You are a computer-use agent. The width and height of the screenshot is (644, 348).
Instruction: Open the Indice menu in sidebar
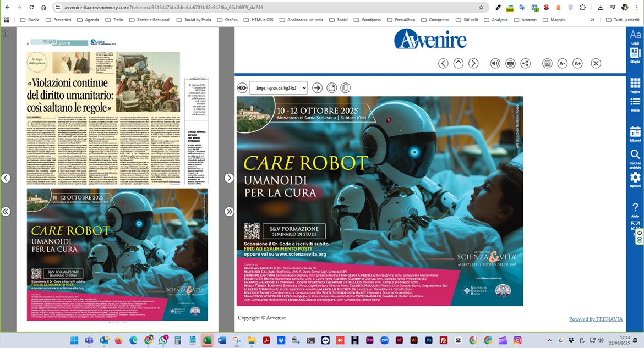tap(635, 104)
